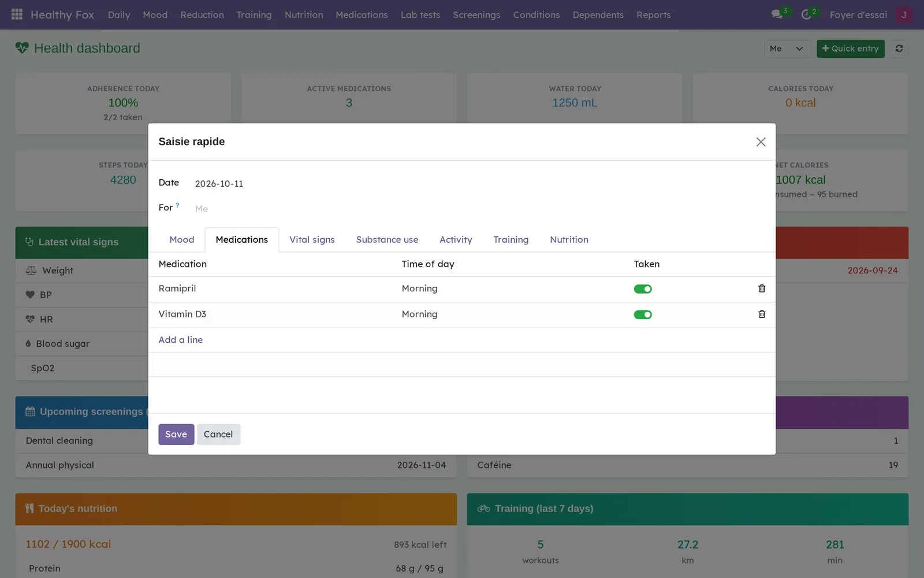Refresh dashboard with the reload icon
The height and width of the screenshot is (578, 924).
(x=899, y=49)
